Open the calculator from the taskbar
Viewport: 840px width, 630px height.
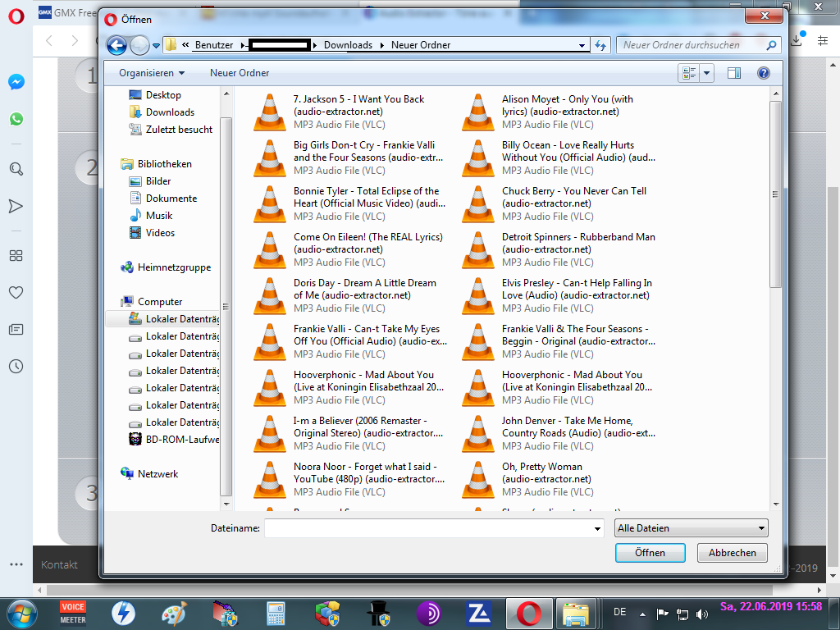coord(276,614)
